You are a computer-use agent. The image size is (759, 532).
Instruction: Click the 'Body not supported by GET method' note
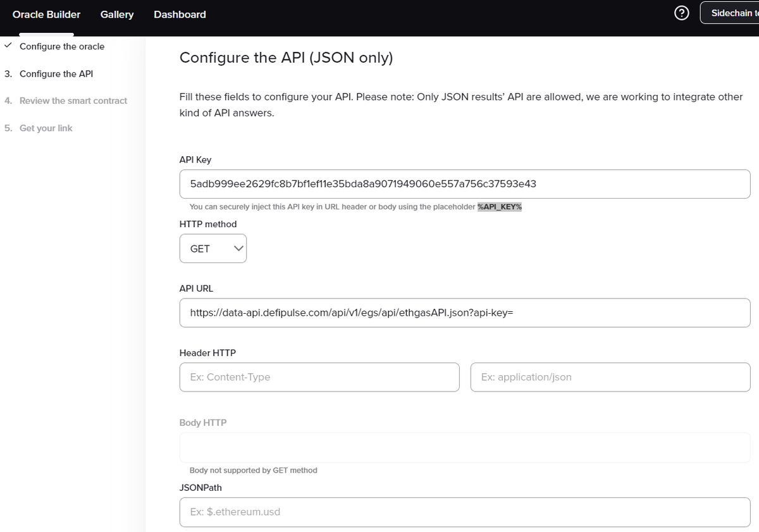tap(253, 470)
